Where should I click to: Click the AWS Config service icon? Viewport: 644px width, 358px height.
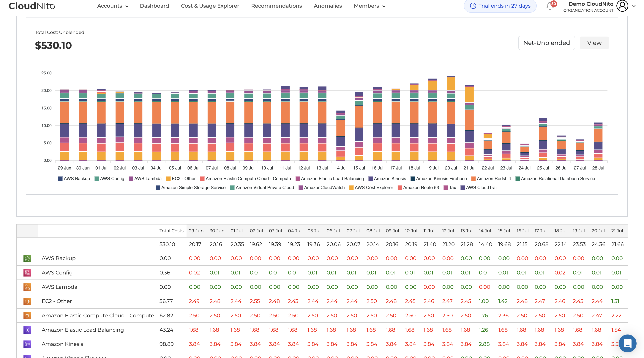[27, 273]
